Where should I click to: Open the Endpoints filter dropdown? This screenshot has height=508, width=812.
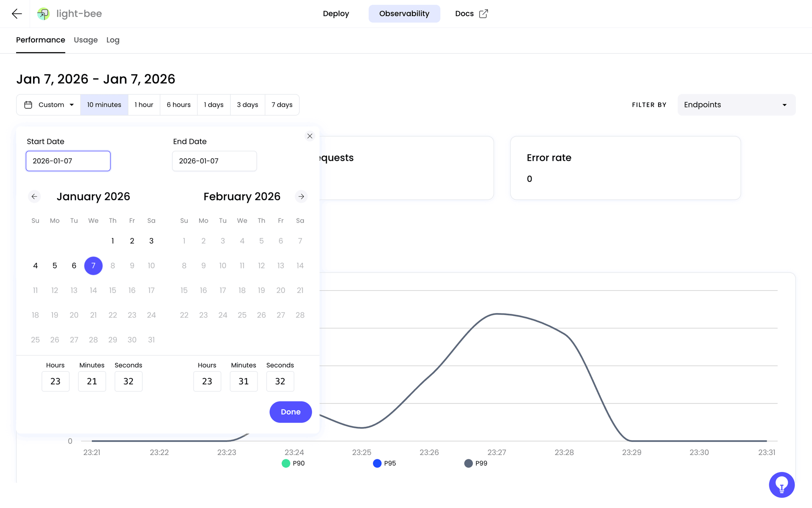736,105
